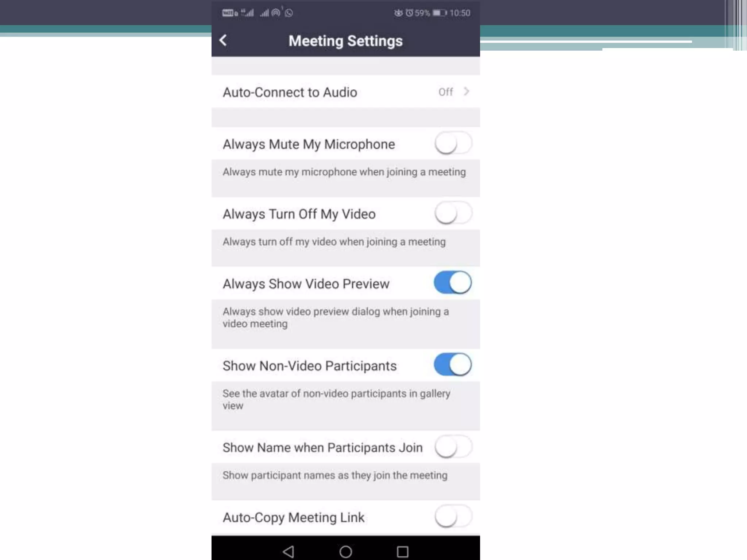Enable Show Name when Participants Join
Viewport: 747px width, 560px height.
[453, 447]
